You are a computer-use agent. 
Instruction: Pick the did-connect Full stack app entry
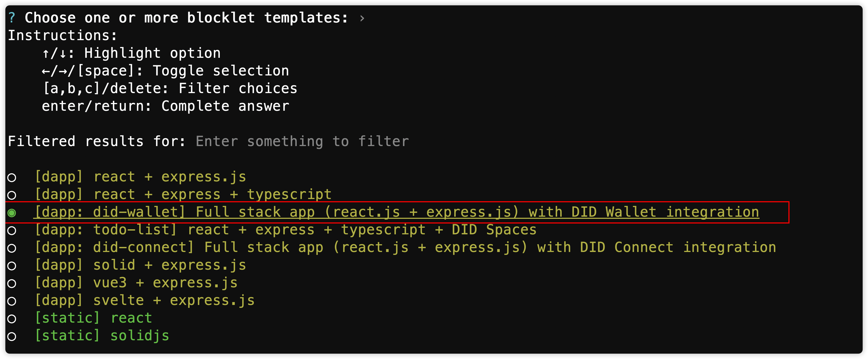pyautogui.click(x=405, y=248)
